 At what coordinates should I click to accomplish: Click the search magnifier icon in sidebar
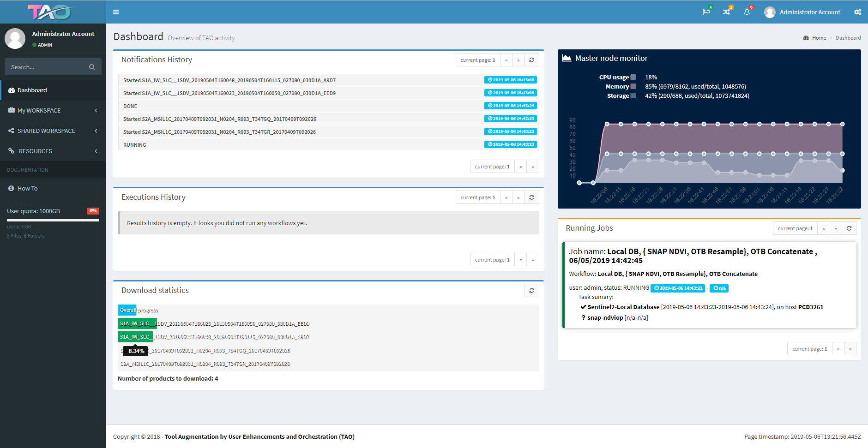point(92,67)
